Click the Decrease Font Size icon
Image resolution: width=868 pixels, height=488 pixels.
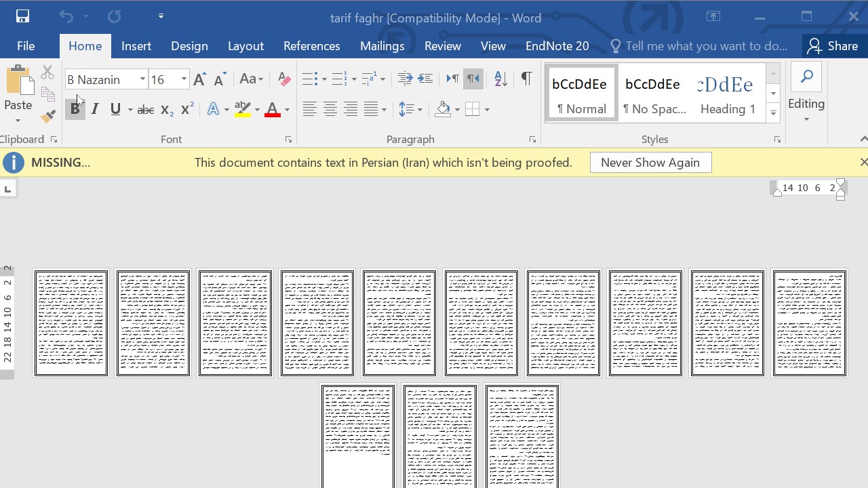click(x=220, y=79)
